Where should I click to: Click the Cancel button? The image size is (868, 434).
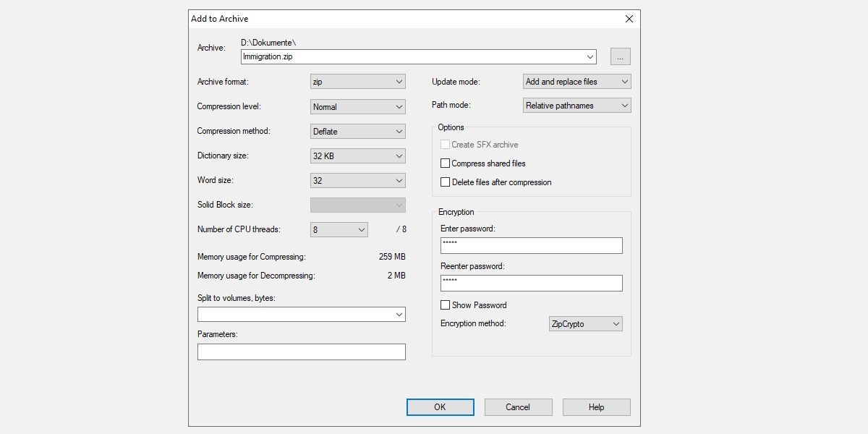[x=518, y=407]
